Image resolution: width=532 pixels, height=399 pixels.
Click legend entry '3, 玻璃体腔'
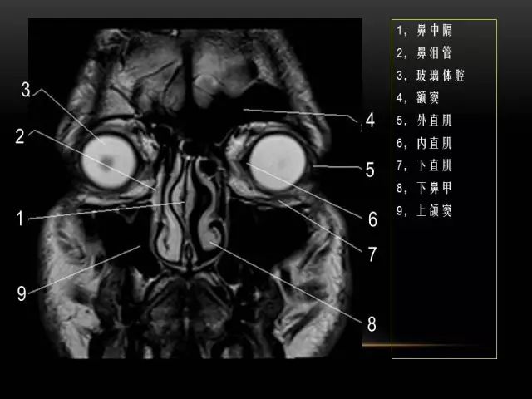[431, 76]
